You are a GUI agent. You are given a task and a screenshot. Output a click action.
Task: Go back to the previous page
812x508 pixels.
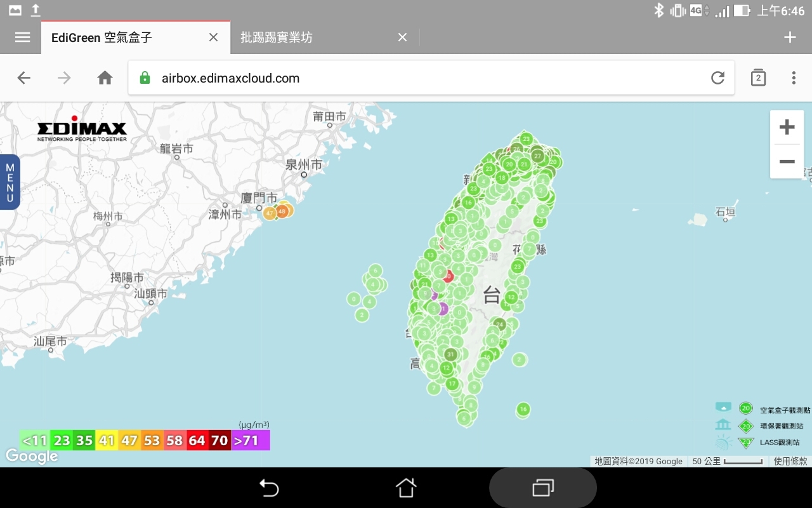click(23, 78)
